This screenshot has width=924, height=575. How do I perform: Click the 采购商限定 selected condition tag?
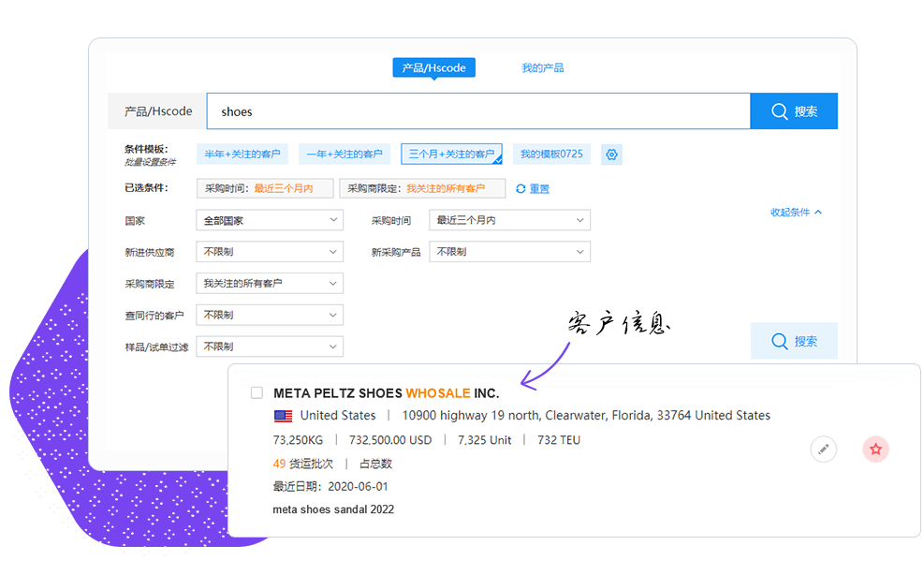(422, 188)
